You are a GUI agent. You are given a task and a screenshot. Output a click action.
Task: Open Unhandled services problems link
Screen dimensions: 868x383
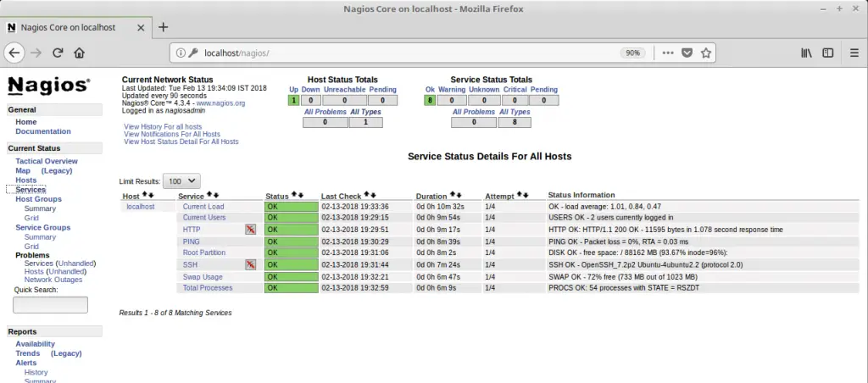(77, 264)
